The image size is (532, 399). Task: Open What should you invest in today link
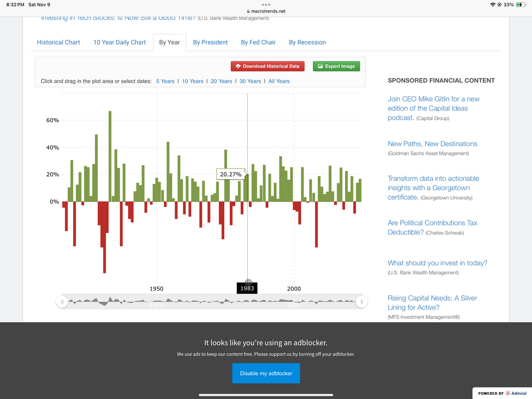click(x=437, y=263)
